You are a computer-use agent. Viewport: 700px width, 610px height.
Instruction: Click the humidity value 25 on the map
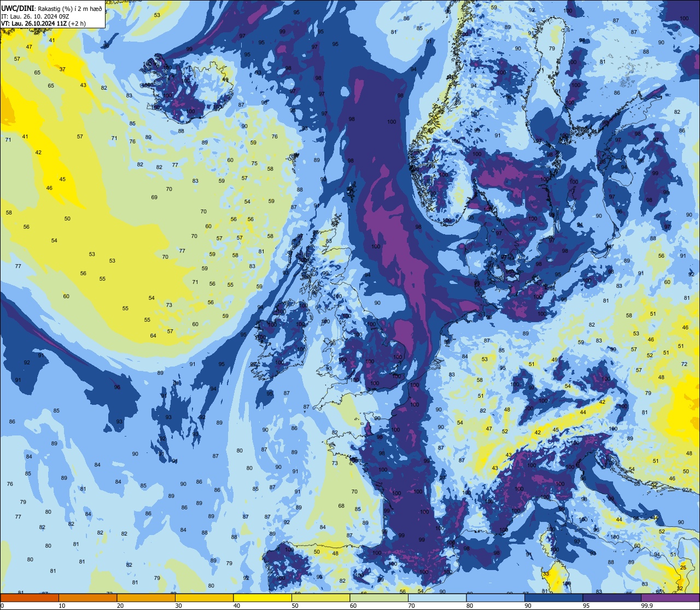683,568
